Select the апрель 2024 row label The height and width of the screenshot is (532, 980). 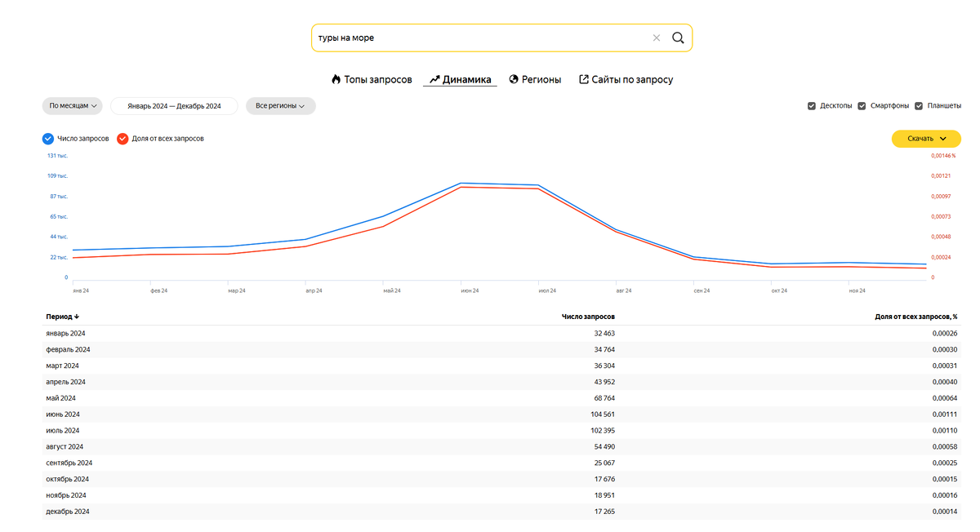[x=65, y=382]
